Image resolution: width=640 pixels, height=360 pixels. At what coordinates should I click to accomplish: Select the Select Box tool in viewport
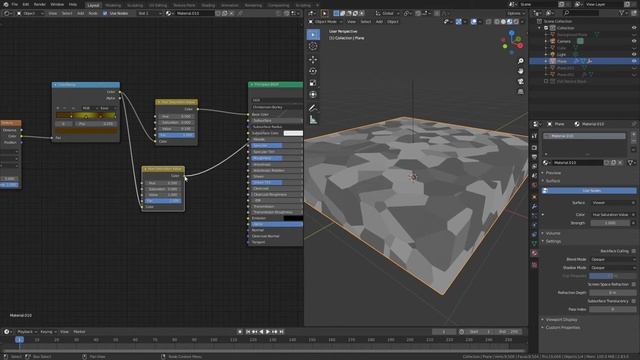(x=313, y=35)
